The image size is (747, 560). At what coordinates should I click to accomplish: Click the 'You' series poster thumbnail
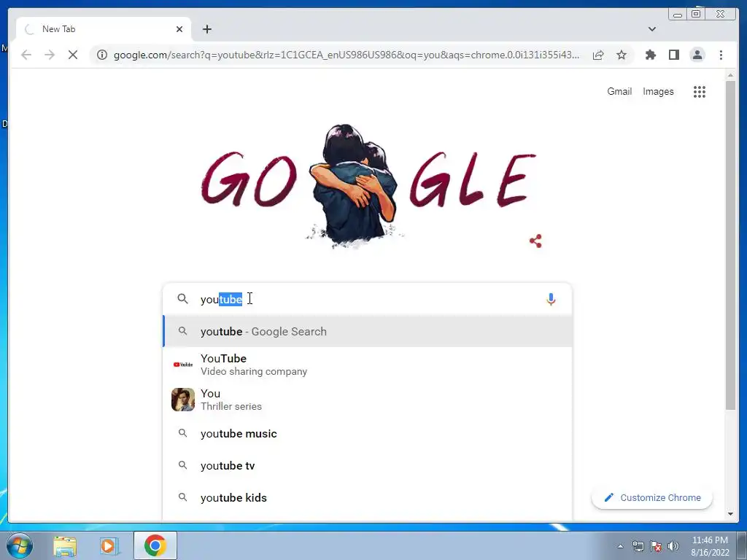tap(183, 400)
